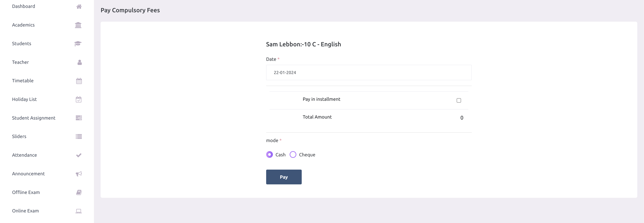The width and height of the screenshot is (644, 223).
Task: Select the Cash payment mode
Action: [269, 154]
